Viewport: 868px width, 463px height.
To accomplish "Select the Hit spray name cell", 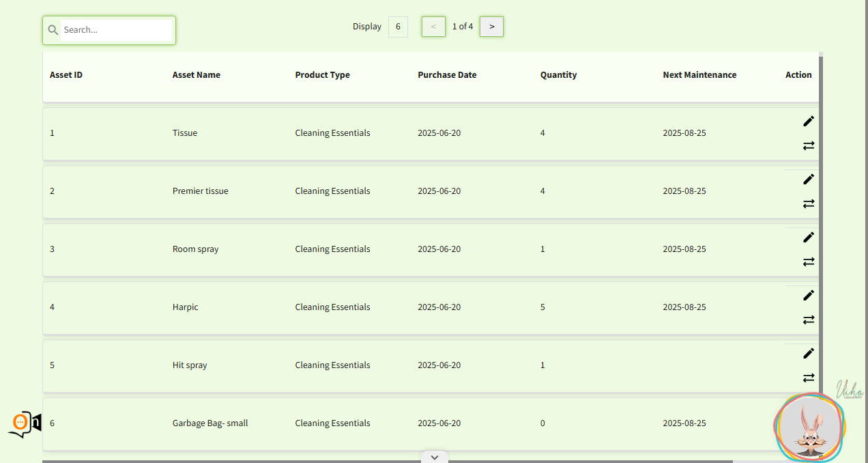I will (190, 365).
